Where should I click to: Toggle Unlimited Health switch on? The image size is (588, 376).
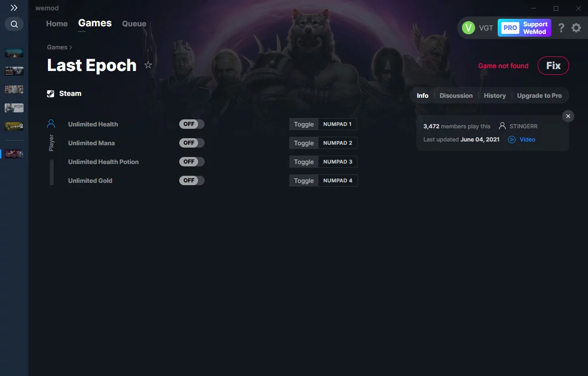192,124
